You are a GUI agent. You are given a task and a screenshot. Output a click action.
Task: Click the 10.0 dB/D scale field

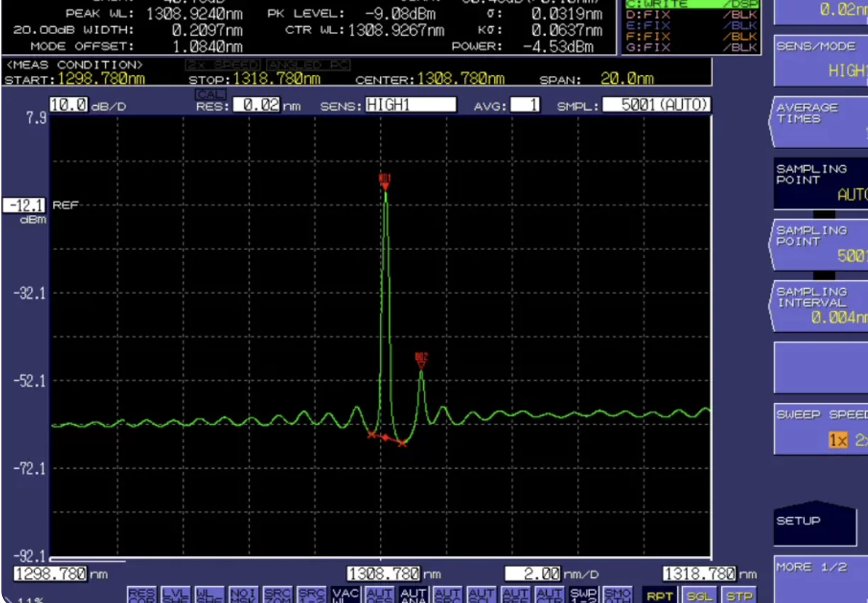coord(69,105)
